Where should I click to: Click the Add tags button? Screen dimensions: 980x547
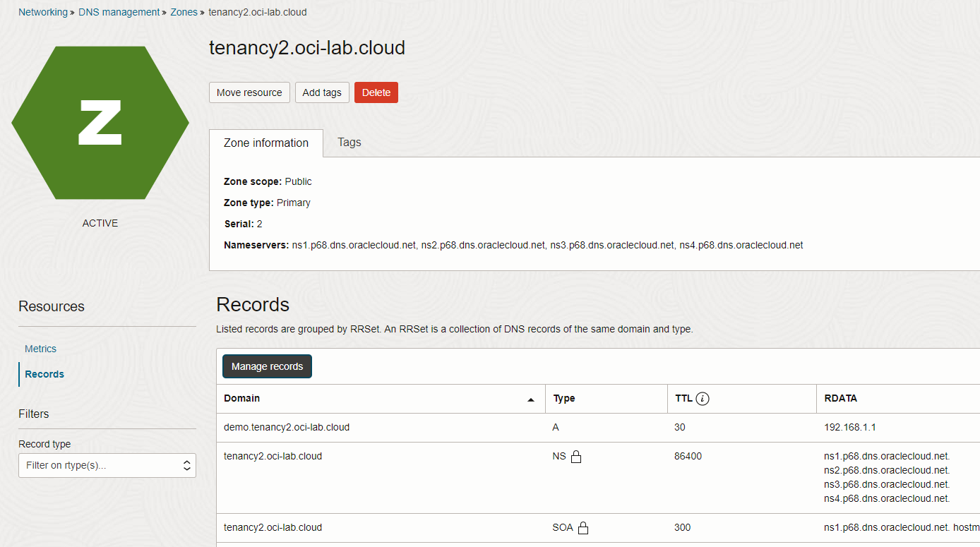pos(322,92)
